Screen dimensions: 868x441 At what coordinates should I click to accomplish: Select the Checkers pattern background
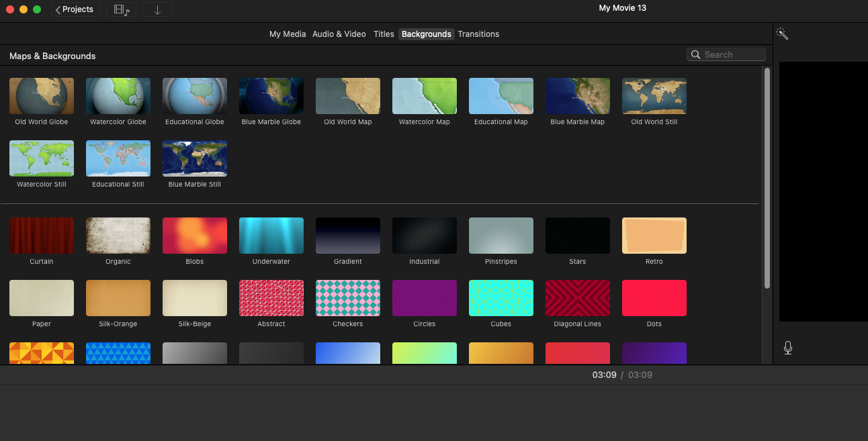click(x=348, y=298)
